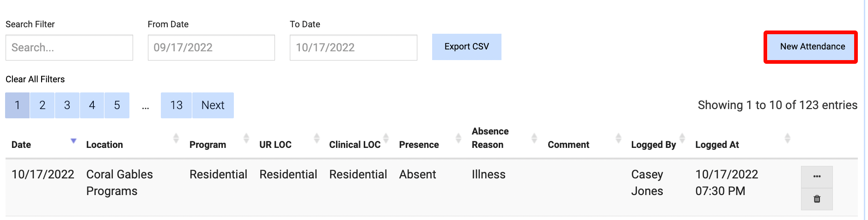
Task: Focus the Search Filter input box
Action: (x=69, y=48)
